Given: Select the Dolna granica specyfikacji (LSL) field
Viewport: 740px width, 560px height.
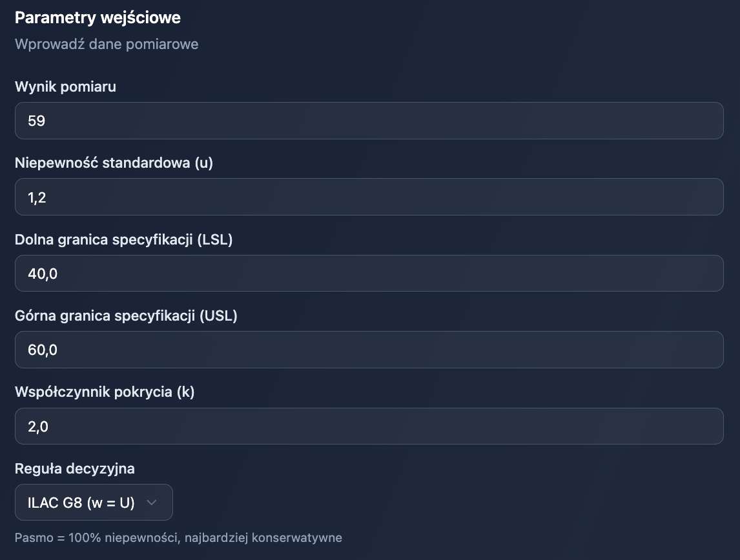Looking at the screenshot, I should click(369, 274).
